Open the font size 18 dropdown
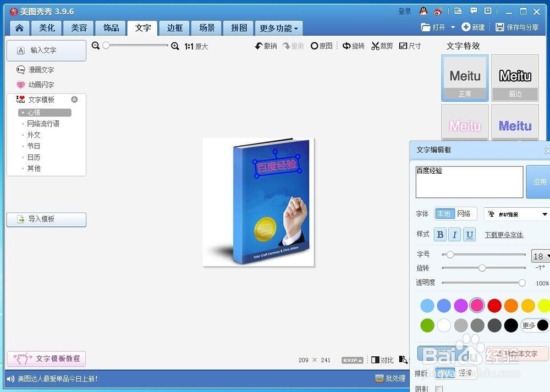 pos(541,256)
